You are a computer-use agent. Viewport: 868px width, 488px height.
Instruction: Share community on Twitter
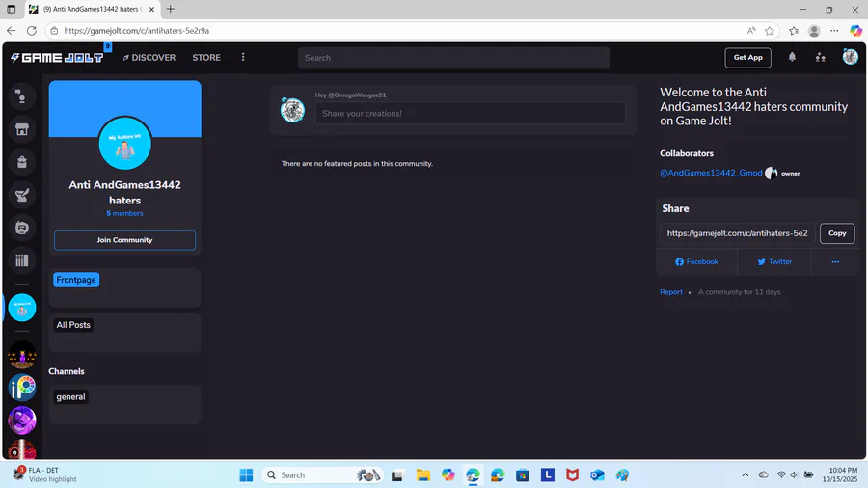774,261
